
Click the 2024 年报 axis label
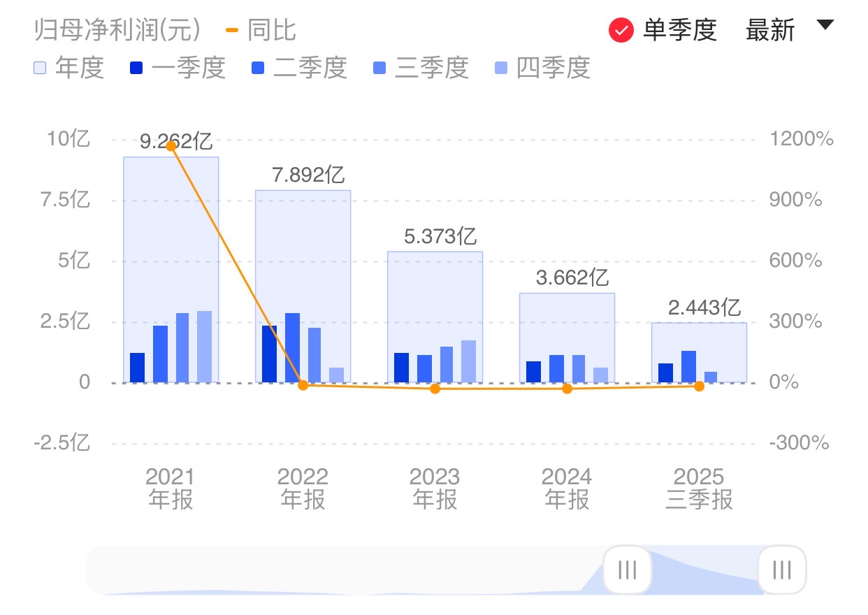(x=567, y=489)
